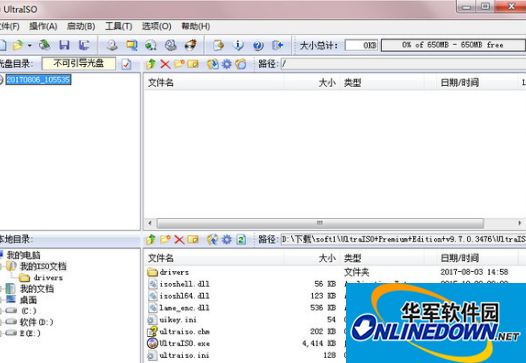Click the Convert image format icon

(x=132, y=45)
